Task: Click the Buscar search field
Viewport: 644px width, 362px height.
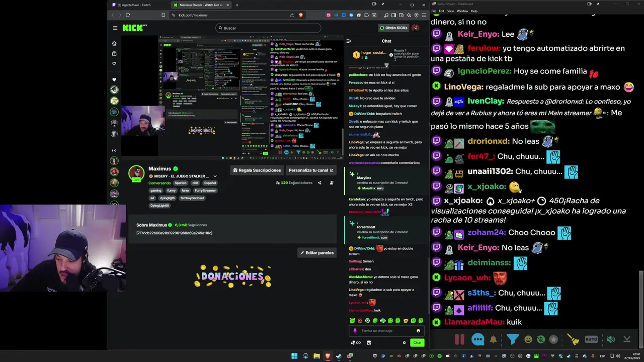Action: (x=268, y=28)
